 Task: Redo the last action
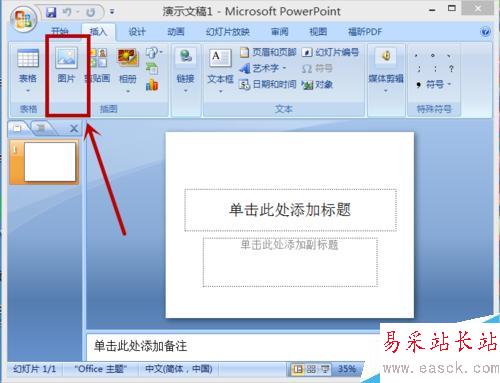[x=90, y=12]
